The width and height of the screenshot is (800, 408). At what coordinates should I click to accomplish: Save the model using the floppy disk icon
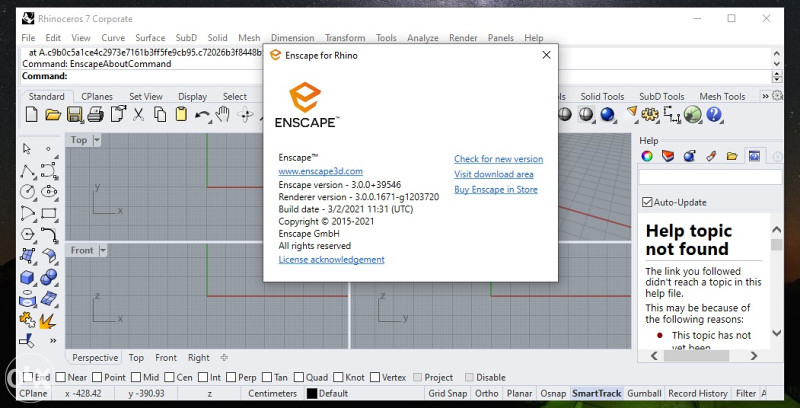tap(74, 114)
